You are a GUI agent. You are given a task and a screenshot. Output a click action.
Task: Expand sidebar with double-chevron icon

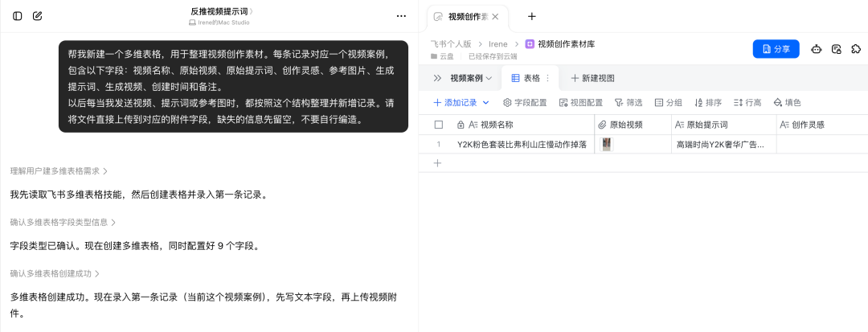[437, 78]
